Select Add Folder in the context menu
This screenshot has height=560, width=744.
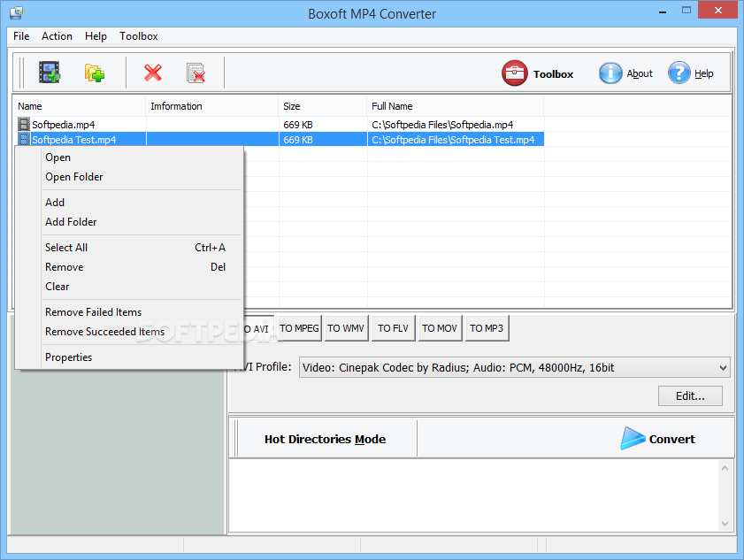tap(129, 222)
